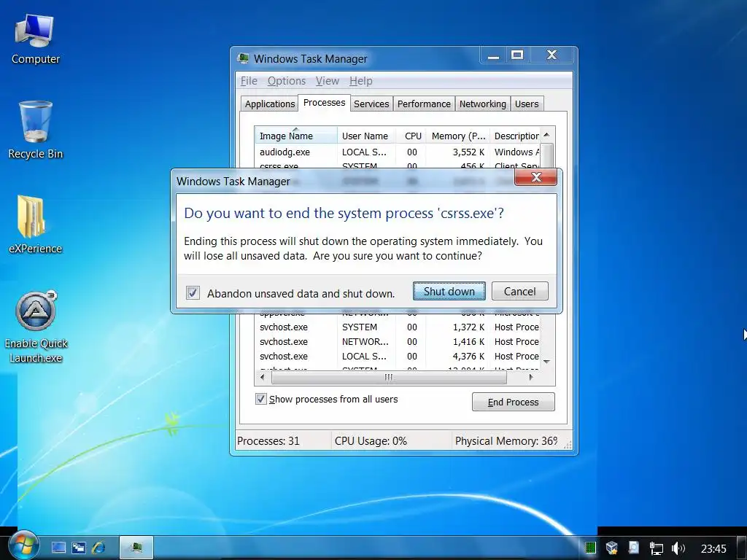Open the Computer desktop icon
This screenshot has width=747, height=560.
tap(35, 39)
